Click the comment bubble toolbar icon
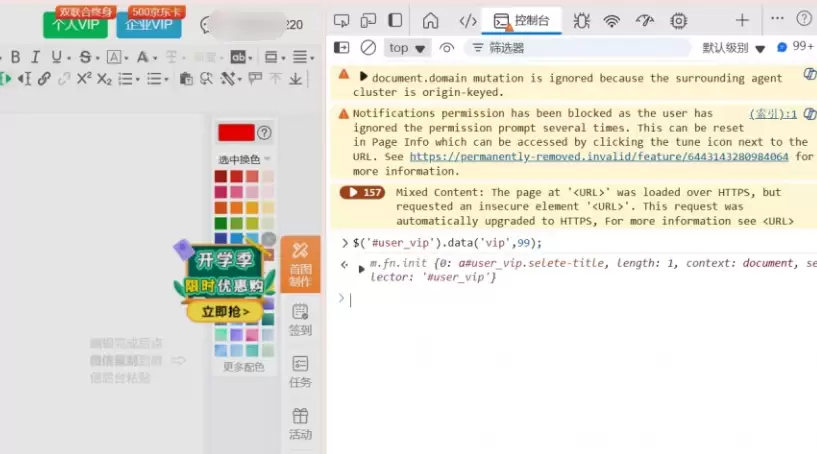Viewport: 817px width, 454px height. [x=255, y=79]
